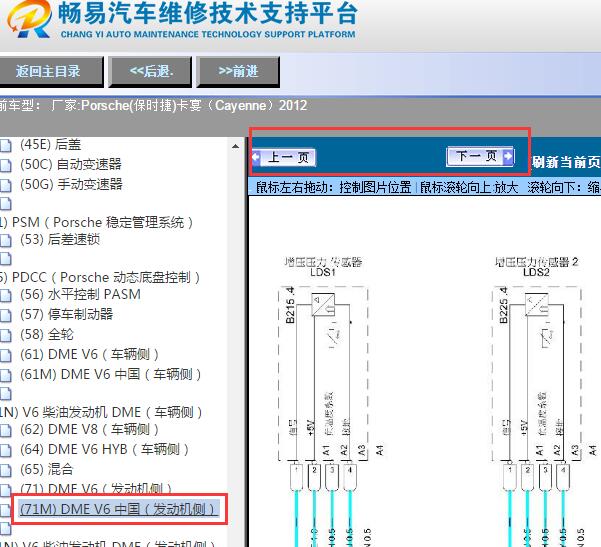Click page icon beside (50G) 手动变速器
The height and width of the screenshot is (547, 601).
point(6,186)
